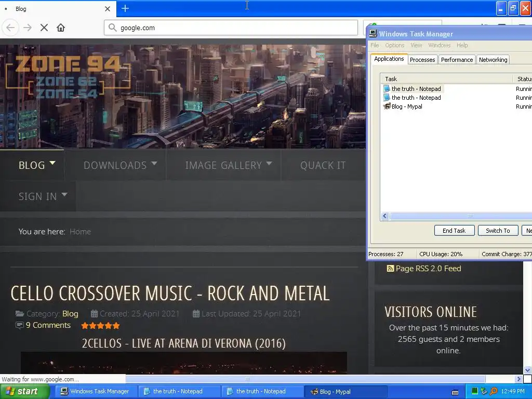
Task: Click the Home breadcrumb link
Action: click(x=80, y=231)
